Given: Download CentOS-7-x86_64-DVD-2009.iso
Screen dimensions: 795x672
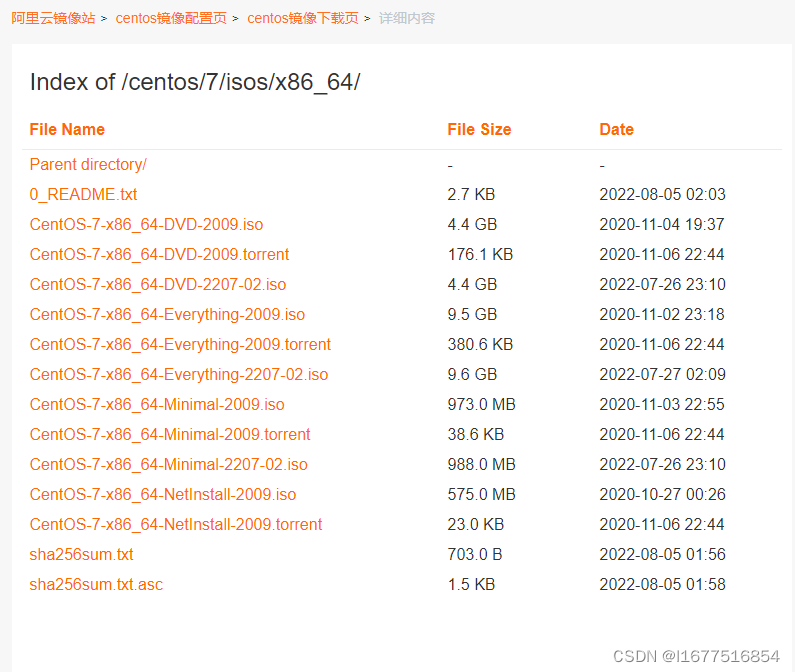Looking at the screenshot, I should (x=147, y=224).
